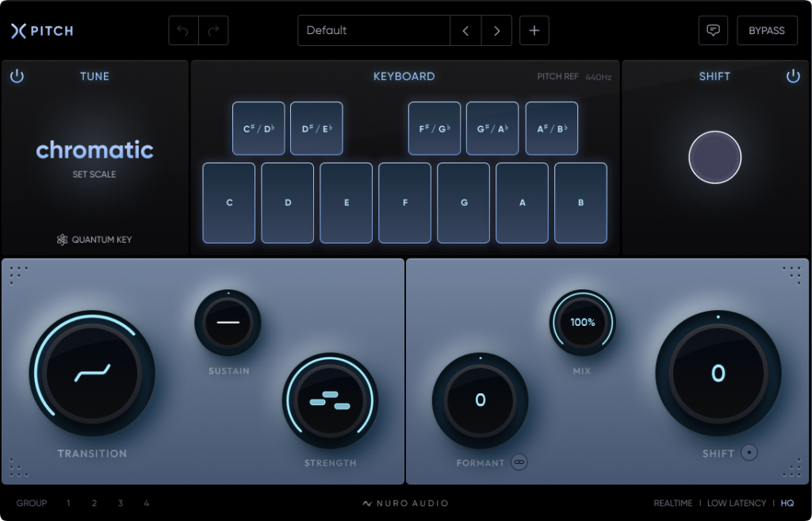Image resolution: width=812 pixels, height=521 pixels.
Task: Toggle the A key on keyboard
Action: coord(522,202)
